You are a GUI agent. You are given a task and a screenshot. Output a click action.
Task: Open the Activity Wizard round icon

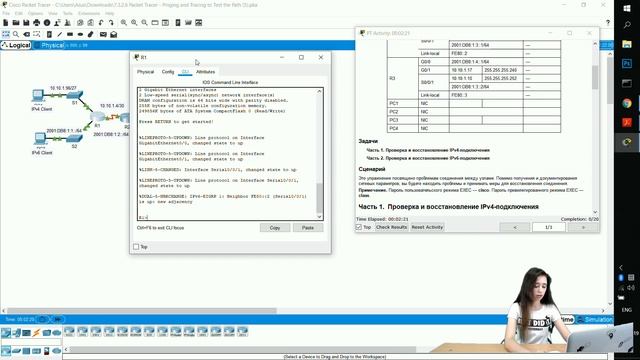47,23
